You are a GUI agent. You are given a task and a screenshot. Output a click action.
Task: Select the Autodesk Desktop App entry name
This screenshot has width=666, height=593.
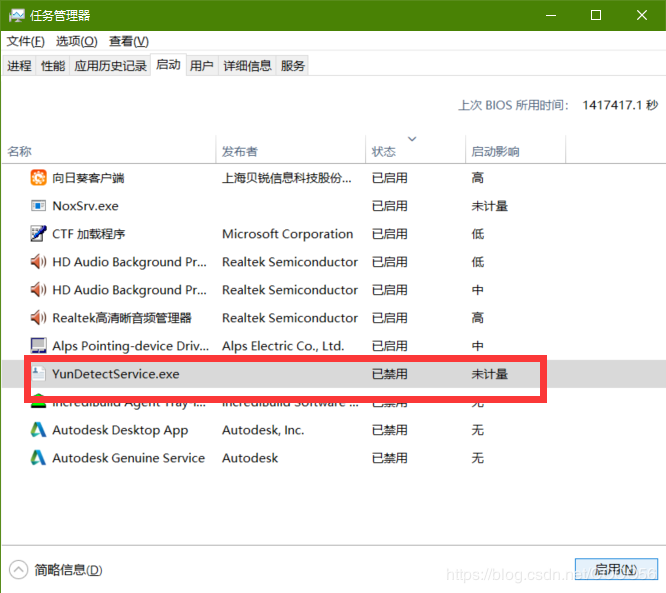120,430
